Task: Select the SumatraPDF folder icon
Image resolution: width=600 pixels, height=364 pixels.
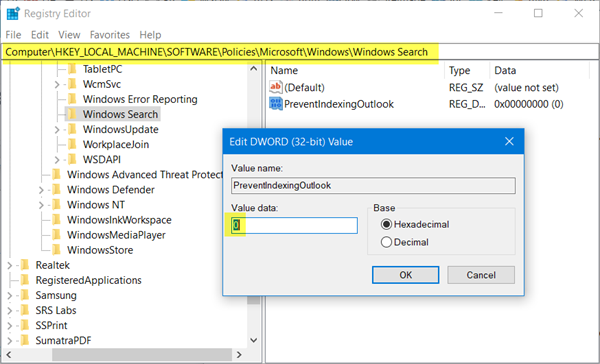Action: click(25, 340)
